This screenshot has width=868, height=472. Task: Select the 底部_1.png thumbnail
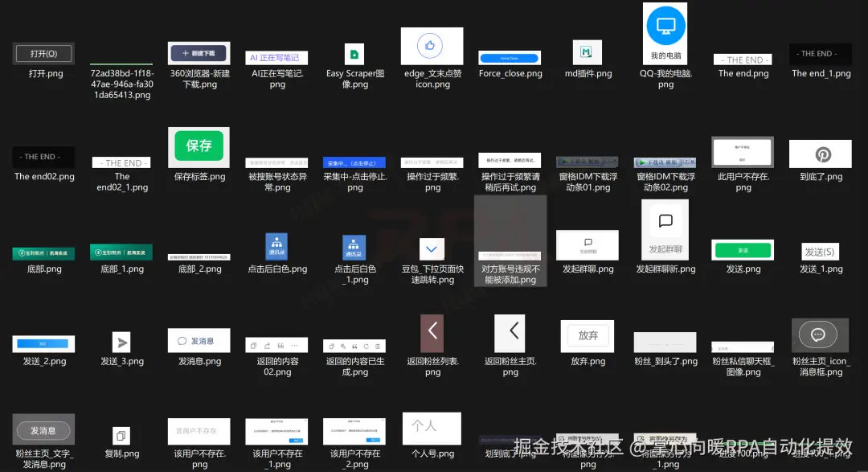[x=121, y=252]
